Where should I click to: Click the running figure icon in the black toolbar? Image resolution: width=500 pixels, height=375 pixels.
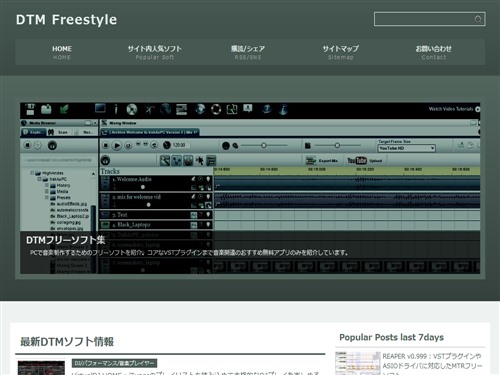coord(150,109)
